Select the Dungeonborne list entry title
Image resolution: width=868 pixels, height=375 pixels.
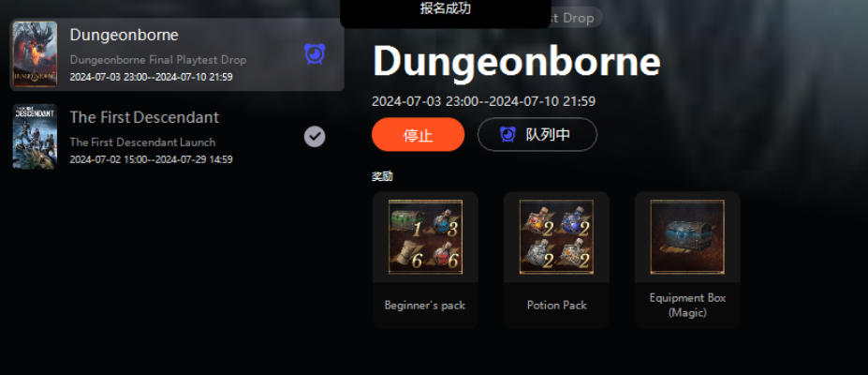(124, 35)
